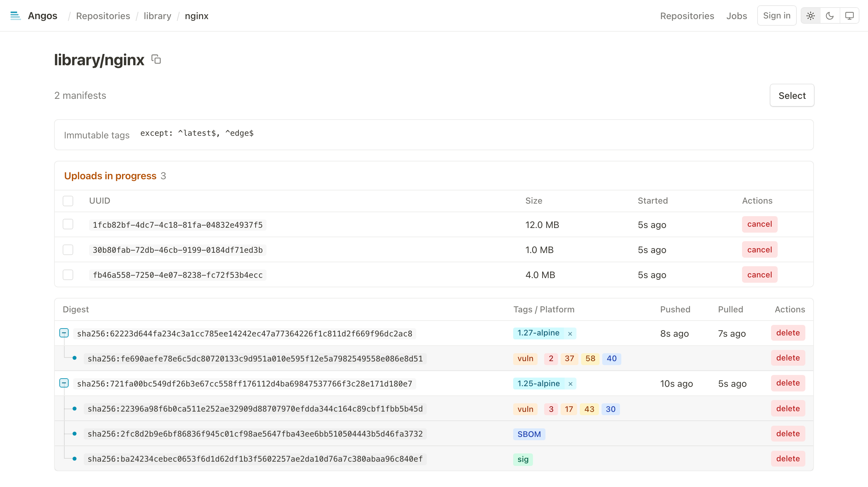Click blue severity count 30 badge

(610, 409)
